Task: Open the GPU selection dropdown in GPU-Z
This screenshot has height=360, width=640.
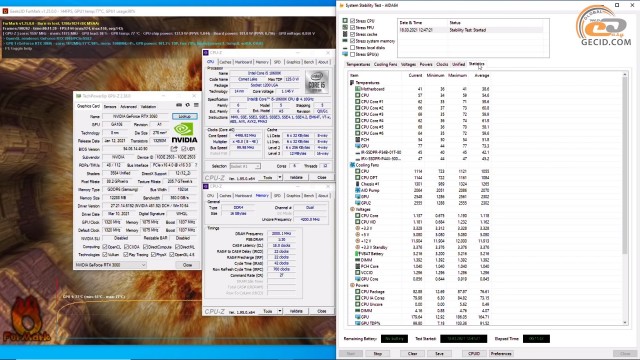Action: 111,265
